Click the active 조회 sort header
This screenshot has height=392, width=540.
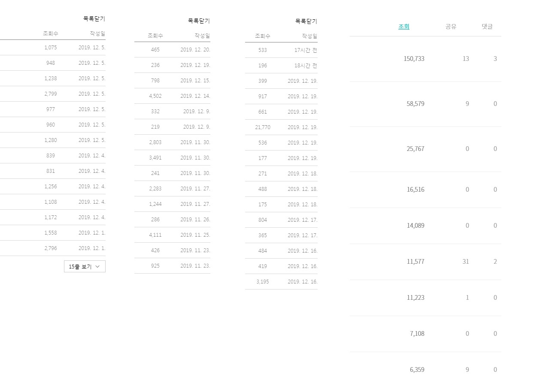tap(403, 26)
